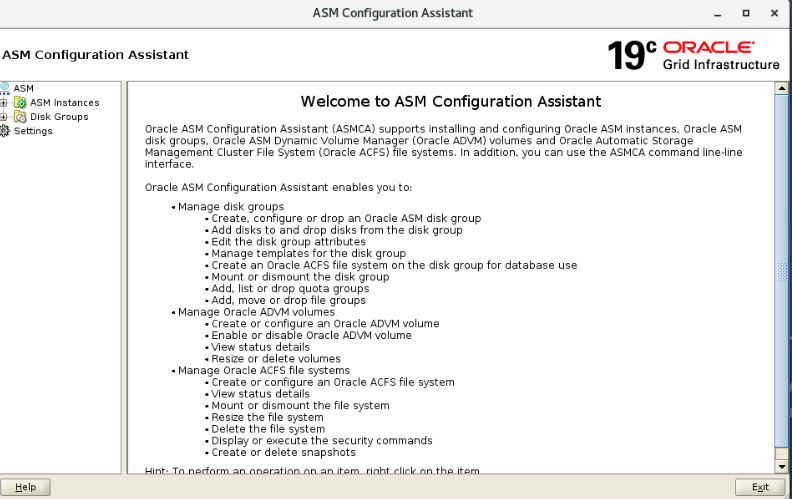This screenshot has width=792, height=499.
Task: Maximize the ASM Configuration Assistant window
Action: 746,13
